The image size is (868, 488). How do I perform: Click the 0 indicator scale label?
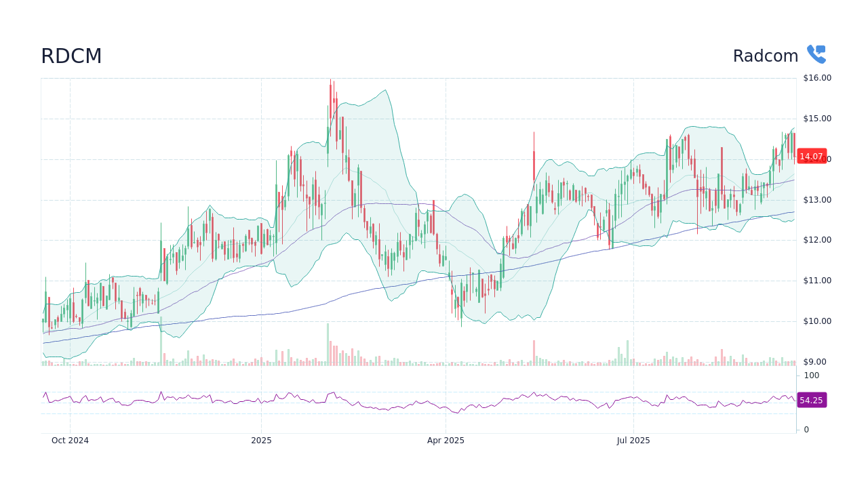point(805,429)
